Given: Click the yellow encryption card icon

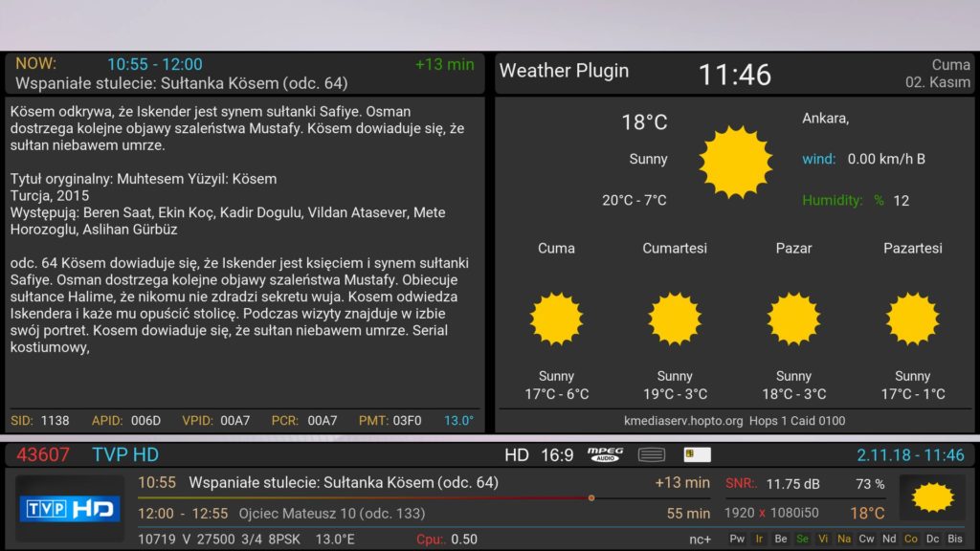Looking at the screenshot, I should click(x=696, y=454).
